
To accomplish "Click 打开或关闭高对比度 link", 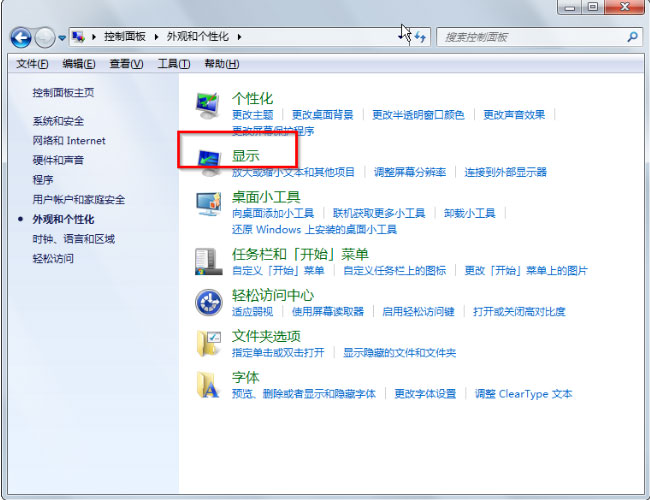I will click(519, 312).
